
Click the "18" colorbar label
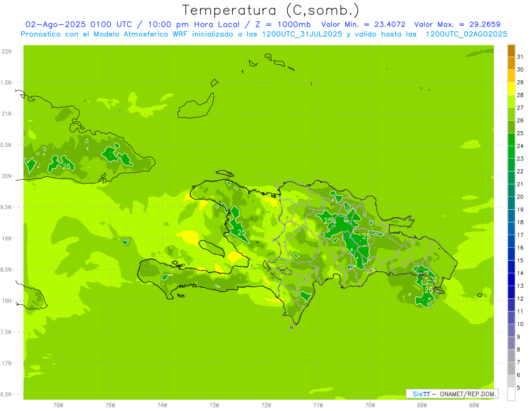(x=520, y=222)
